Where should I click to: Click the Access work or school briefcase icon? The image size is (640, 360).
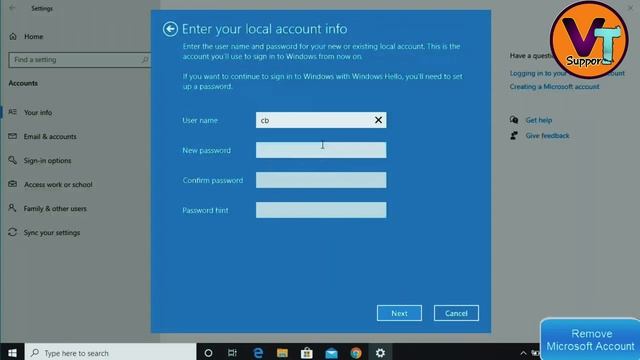click(13, 184)
